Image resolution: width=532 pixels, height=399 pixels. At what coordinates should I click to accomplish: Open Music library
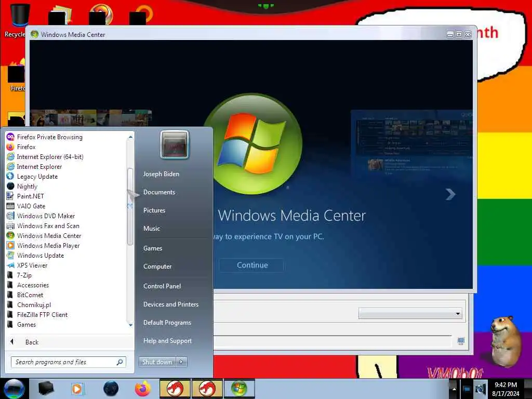click(151, 229)
